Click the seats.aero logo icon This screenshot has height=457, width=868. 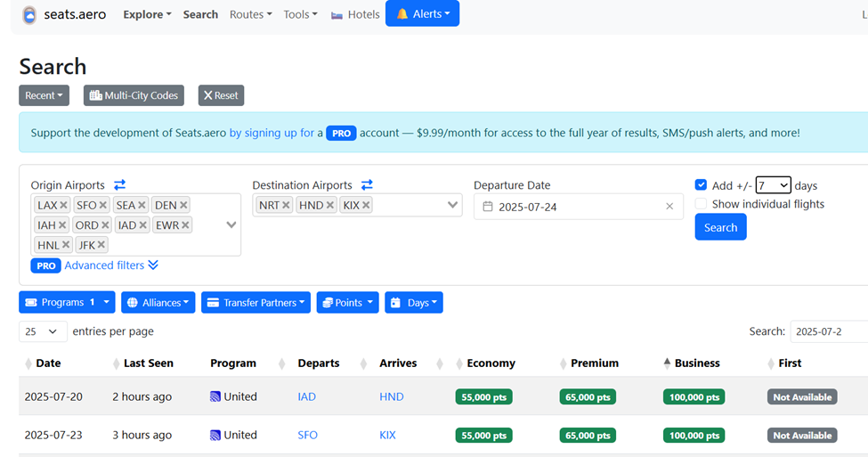point(29,14)
